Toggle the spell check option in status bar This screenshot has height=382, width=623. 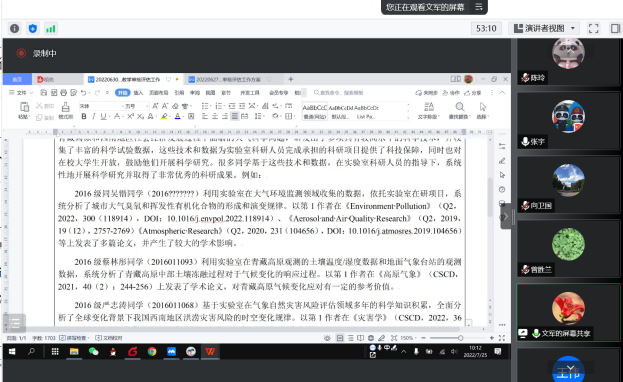[x=74, y=338]
